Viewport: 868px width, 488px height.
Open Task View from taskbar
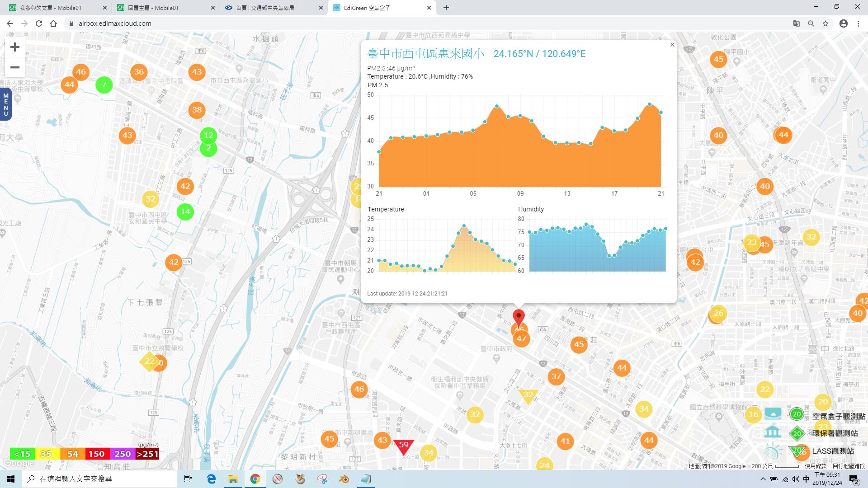click(188, 479)
